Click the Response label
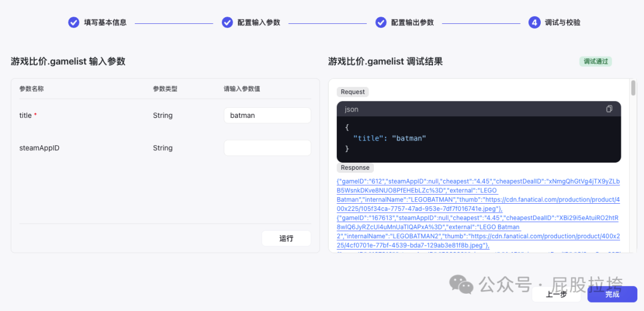The height and width of the screenshot is (311, 644). click(355, 167)
